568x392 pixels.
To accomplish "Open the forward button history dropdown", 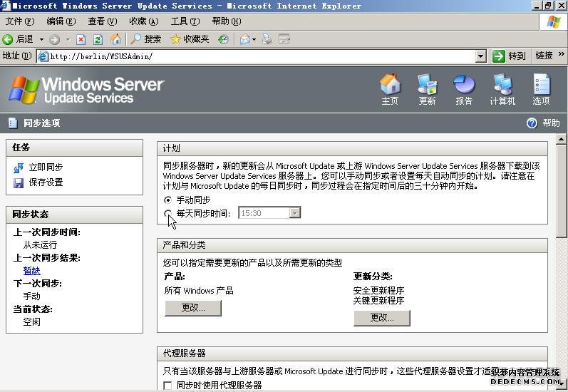I will click(x=68, y=39).
